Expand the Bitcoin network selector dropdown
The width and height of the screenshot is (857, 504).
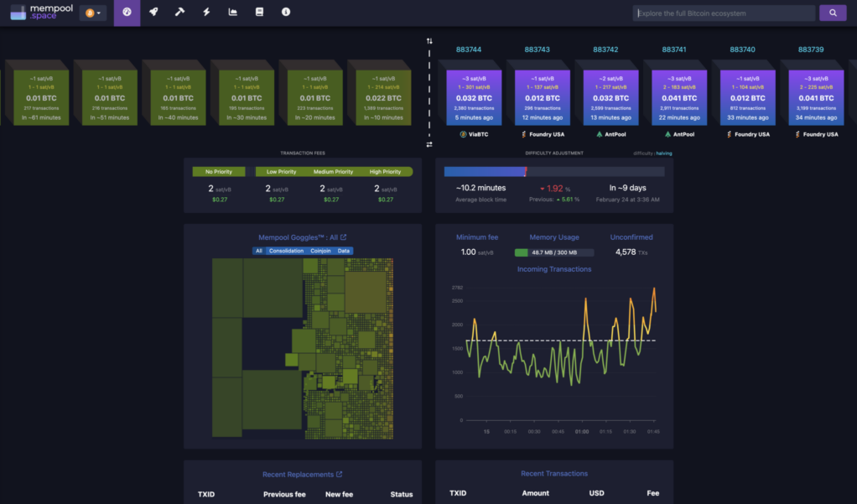coord(92,13)
